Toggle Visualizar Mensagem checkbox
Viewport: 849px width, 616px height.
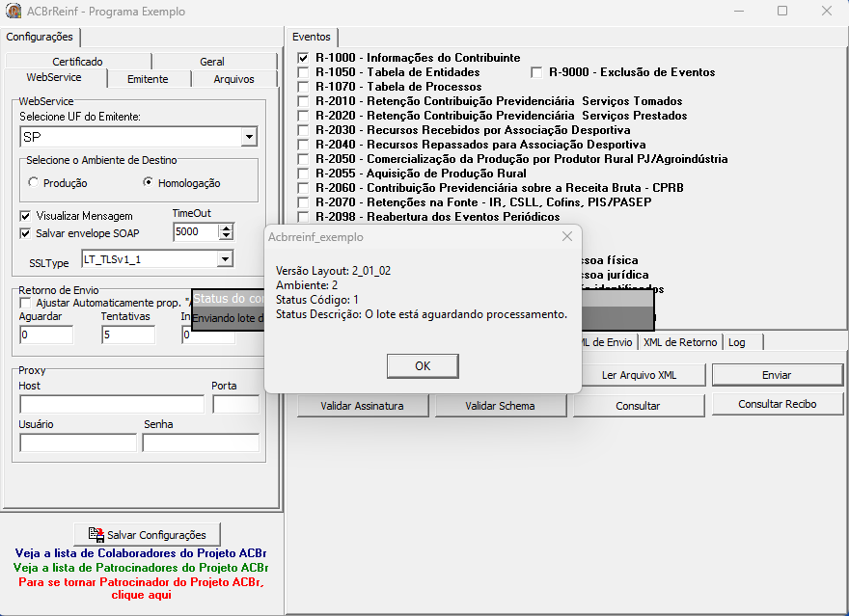click(25, 216)
